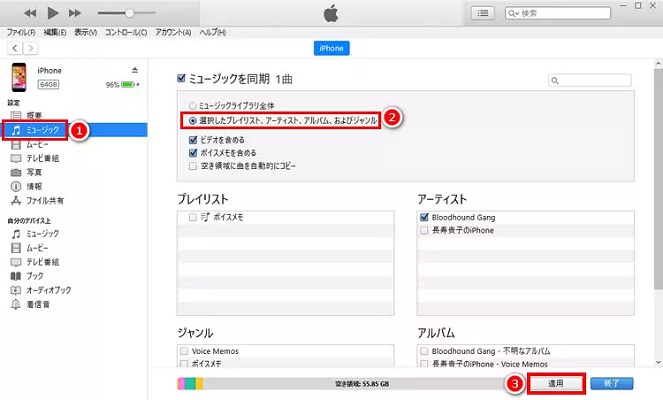Select 概要 in the settings sidebar
663x400 pixels.
[x=34, y=115]
